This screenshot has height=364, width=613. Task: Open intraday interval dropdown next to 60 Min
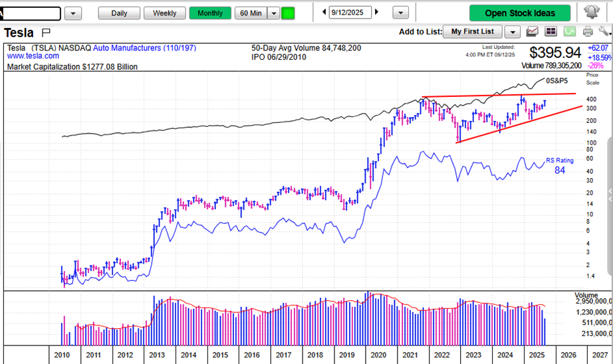(x=274, y=13)
